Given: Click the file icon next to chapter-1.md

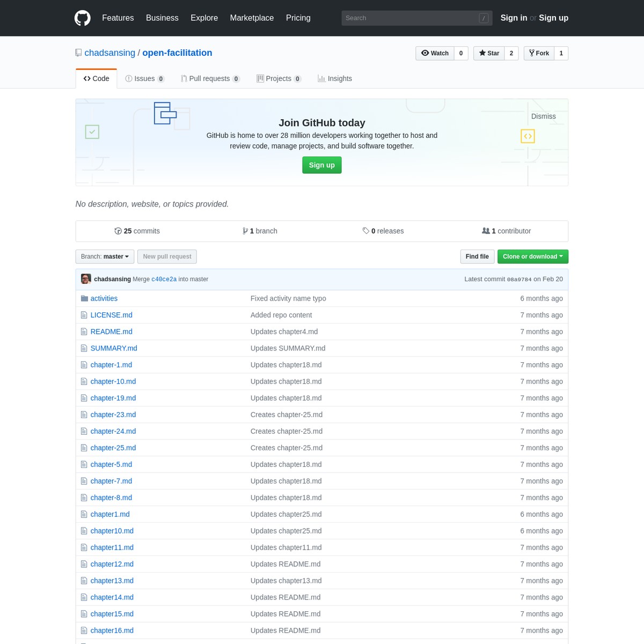Looking at the screenshot, I should 84,365.
